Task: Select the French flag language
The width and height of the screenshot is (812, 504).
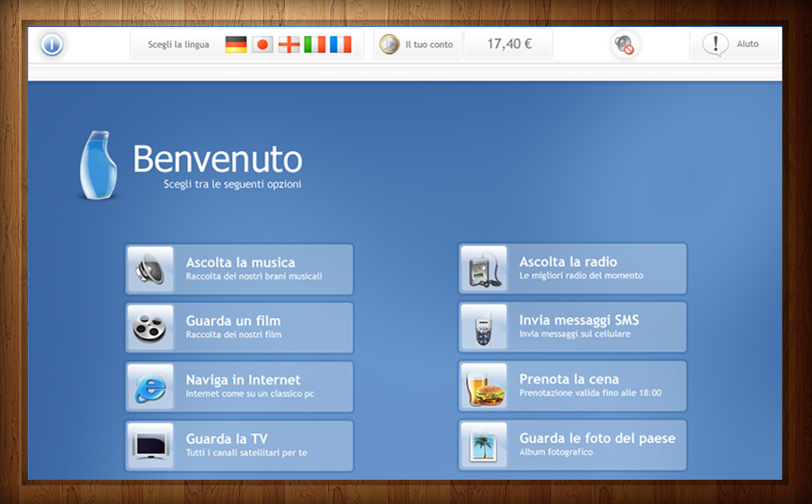Action: (340, 45)
